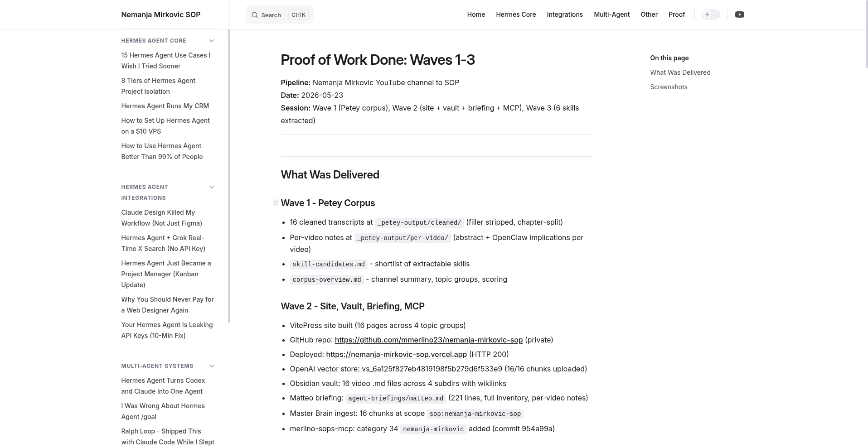Open Ralph Loop Shipped This article
Viewport: 868px width, 448px height.
click(x=168, y=437)
